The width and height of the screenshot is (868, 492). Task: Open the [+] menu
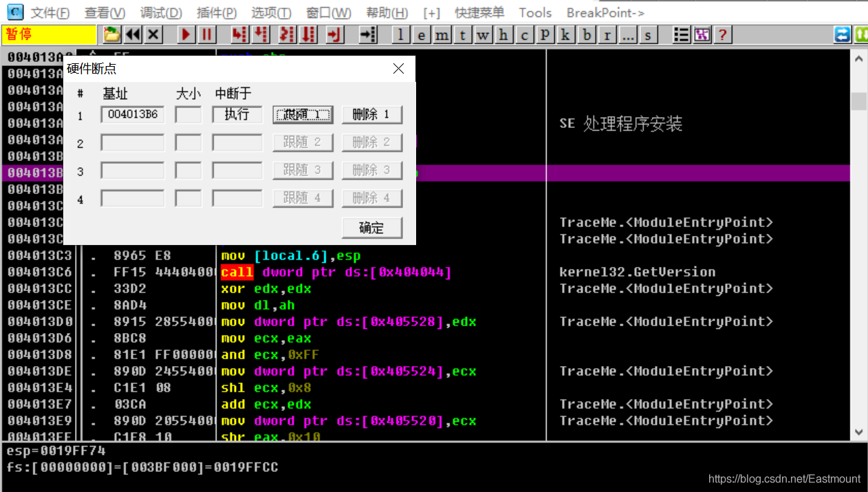tap(431, 12)
